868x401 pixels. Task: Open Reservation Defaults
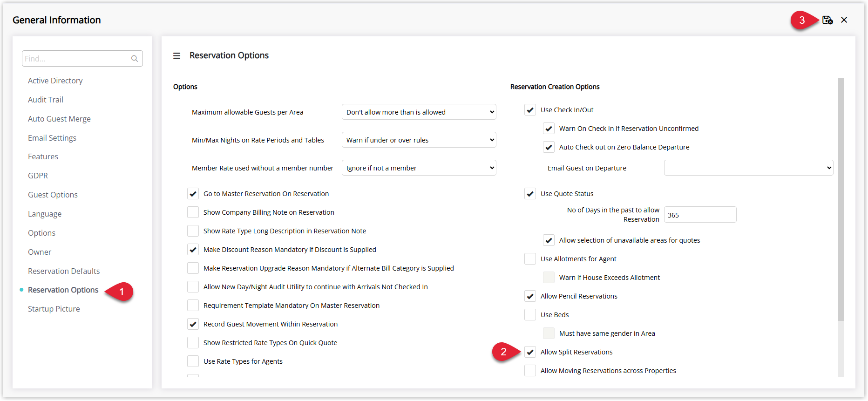64,271
